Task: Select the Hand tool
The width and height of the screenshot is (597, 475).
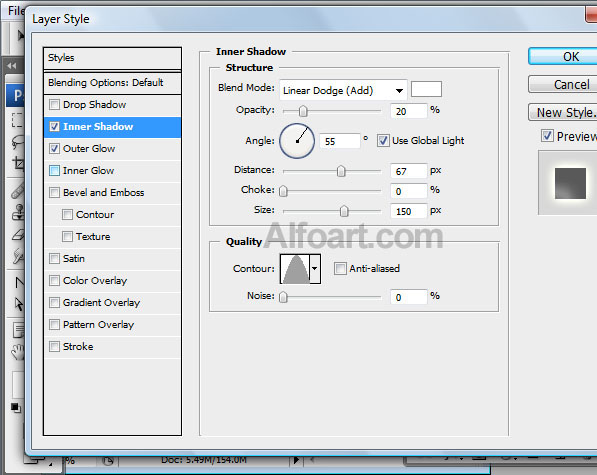Action: pos(18,352)
